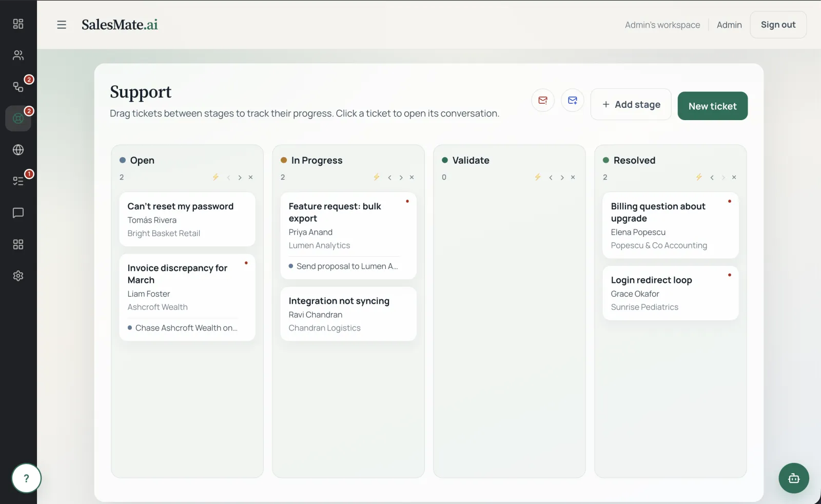Move Resolved stage left with chevron
Viewport: 821px width, 504px height.
[x=712, y=178]
